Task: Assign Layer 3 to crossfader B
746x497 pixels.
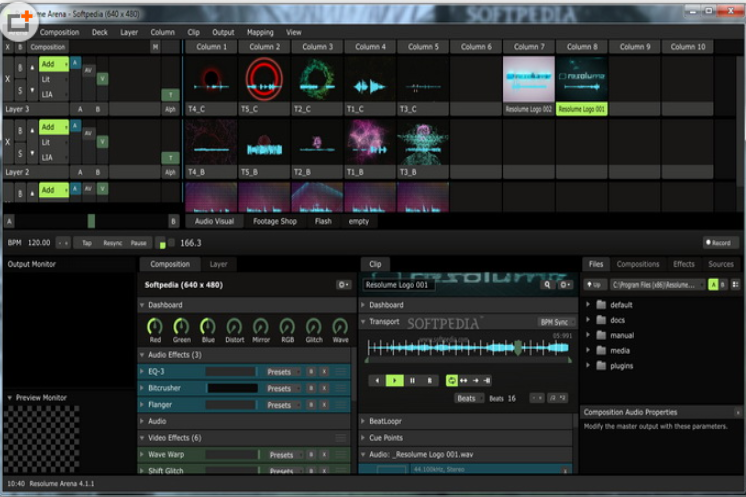Action: coord(98,109)
